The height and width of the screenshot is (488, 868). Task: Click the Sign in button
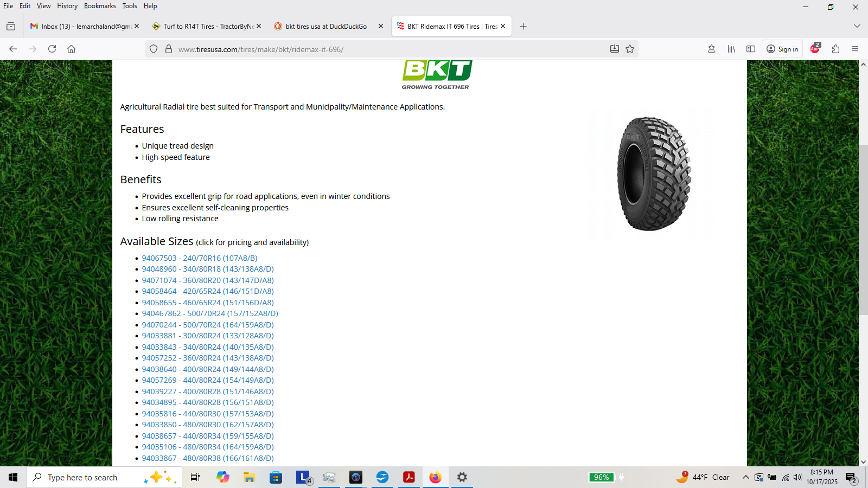[782, 49]
